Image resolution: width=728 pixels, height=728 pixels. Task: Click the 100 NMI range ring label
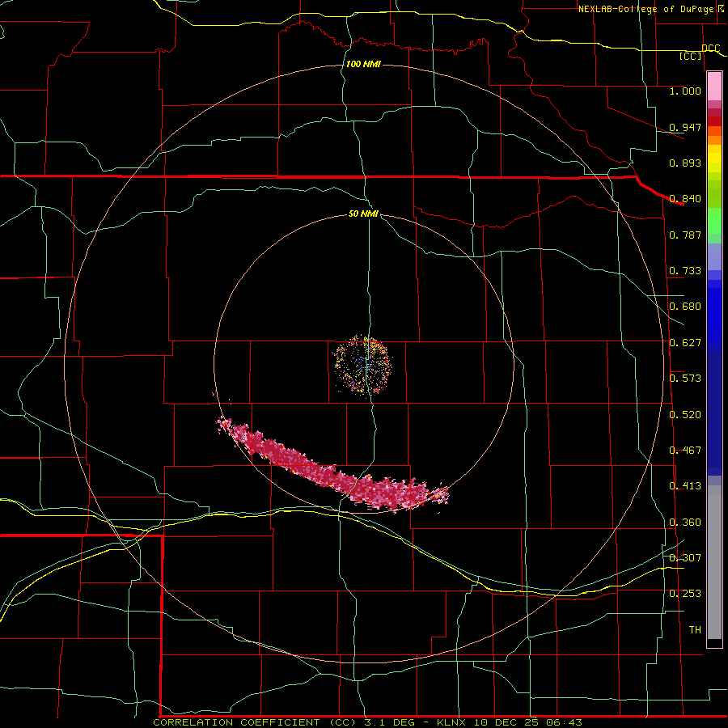pos(363,64)
